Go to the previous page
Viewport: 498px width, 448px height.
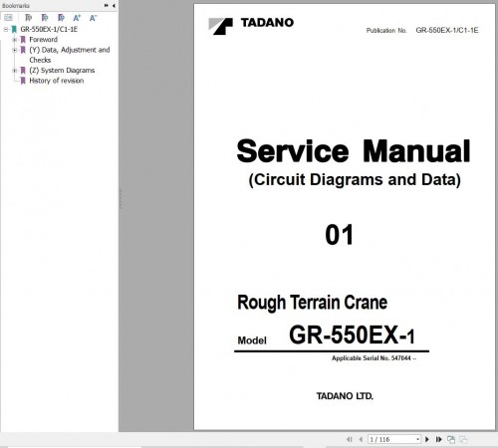(361, 439)
